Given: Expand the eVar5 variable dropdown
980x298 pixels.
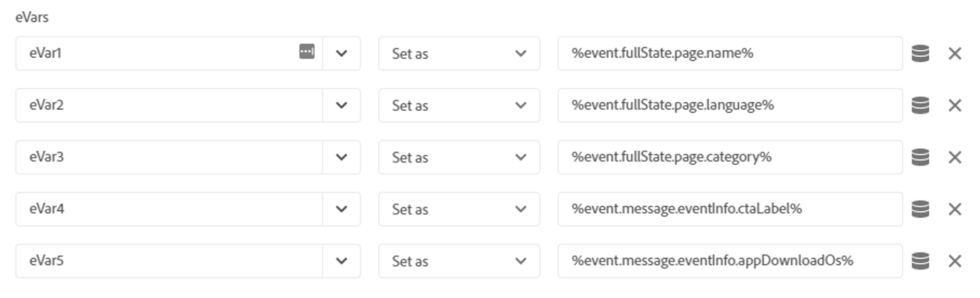Looking at the screenshot, I should point(342,261).
